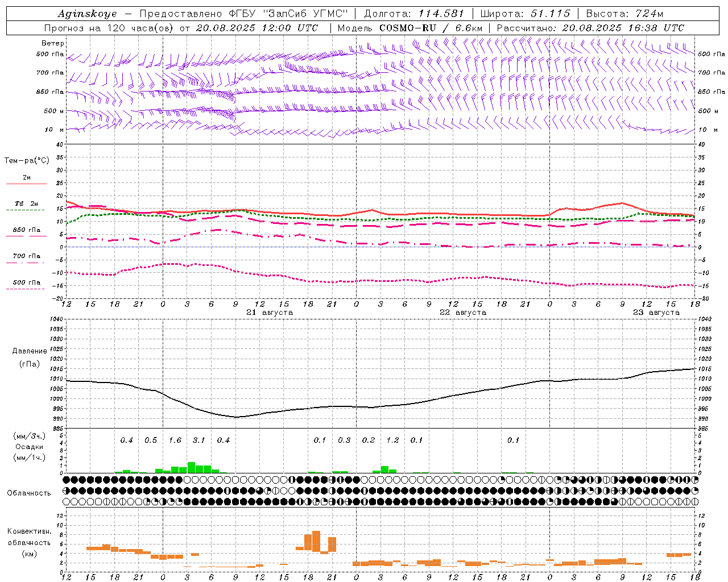The width and height of the screenshot is (728, 582).
Task: Select the Высота: 724м label
Action: 624,14
